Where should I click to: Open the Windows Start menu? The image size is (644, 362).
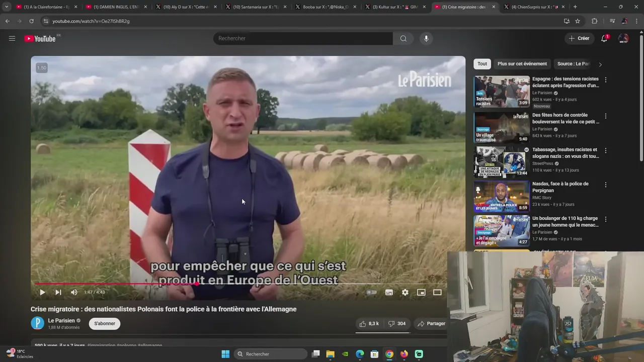click(225, 354)
